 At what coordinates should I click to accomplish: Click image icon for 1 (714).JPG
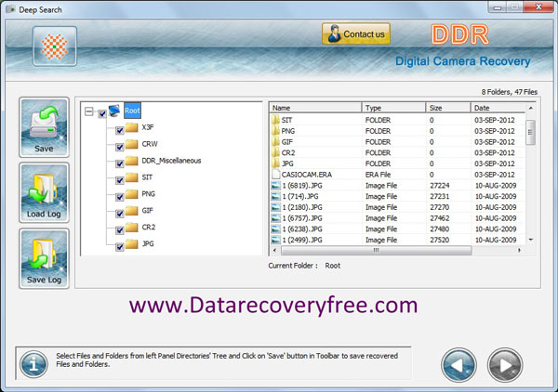click(x=276, y=196)
